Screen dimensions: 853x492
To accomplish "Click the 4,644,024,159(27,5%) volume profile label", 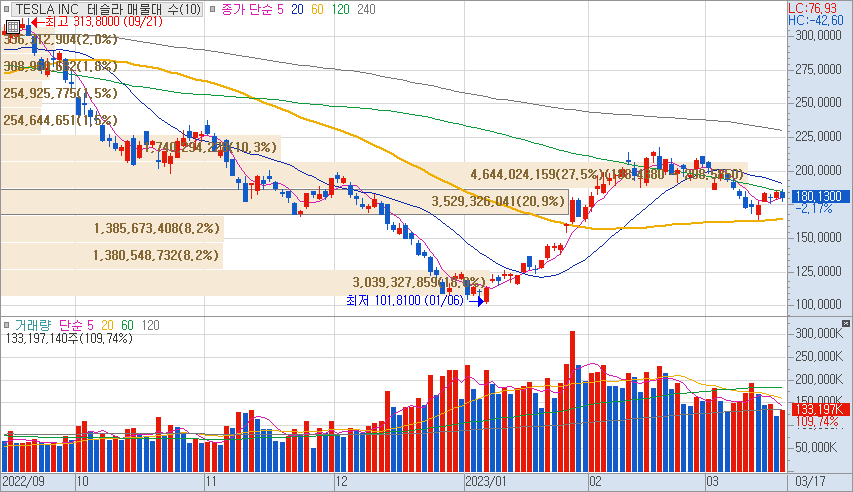I will (537, 174).
